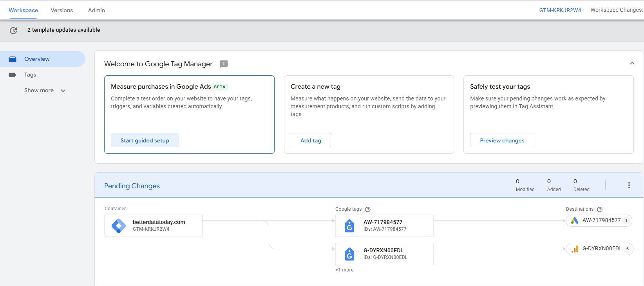The image size is (644, 286).
Task: Click the Pending Changes heading
Action: click(132, 186)
